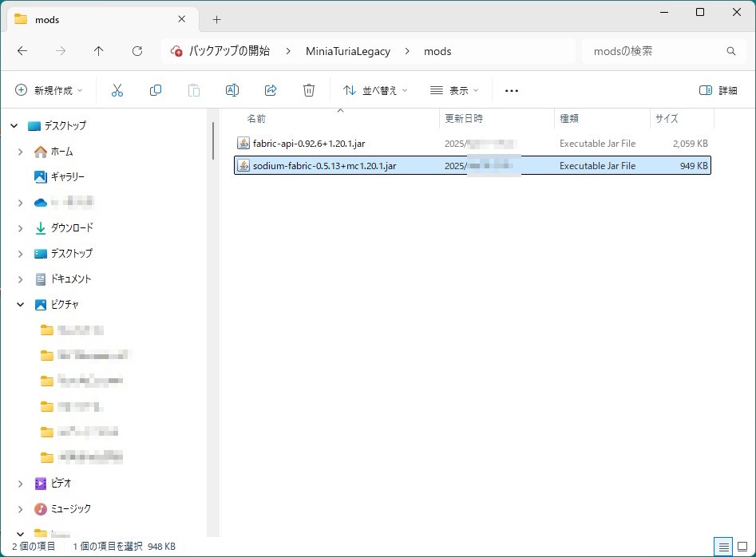
Task: Select sodium-fabric-0.5.13+mc1.20.1.jar file name
Action: 324,166
